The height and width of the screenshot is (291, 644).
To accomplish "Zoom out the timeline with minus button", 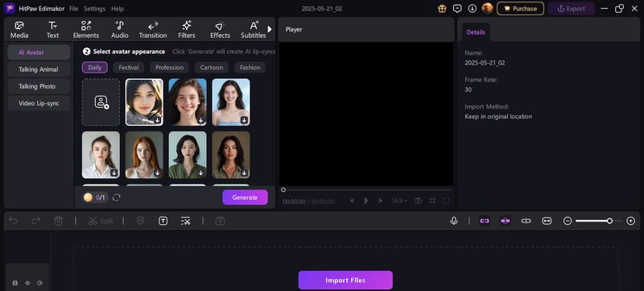I will (568, 221).
